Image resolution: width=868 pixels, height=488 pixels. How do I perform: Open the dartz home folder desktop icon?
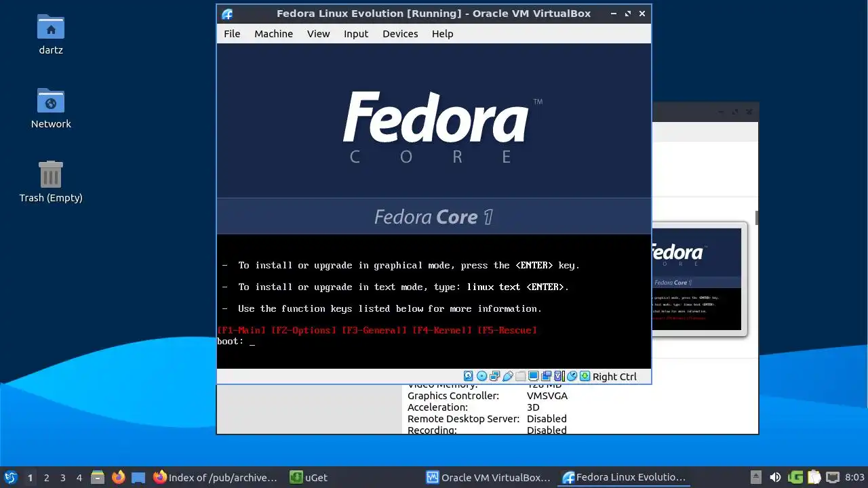pos(51,34)
